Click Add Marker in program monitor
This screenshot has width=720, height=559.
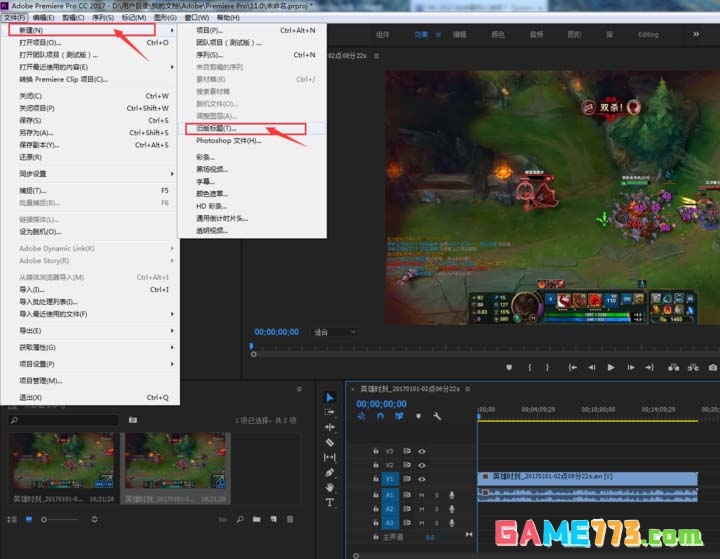click(x=509, y=367)
